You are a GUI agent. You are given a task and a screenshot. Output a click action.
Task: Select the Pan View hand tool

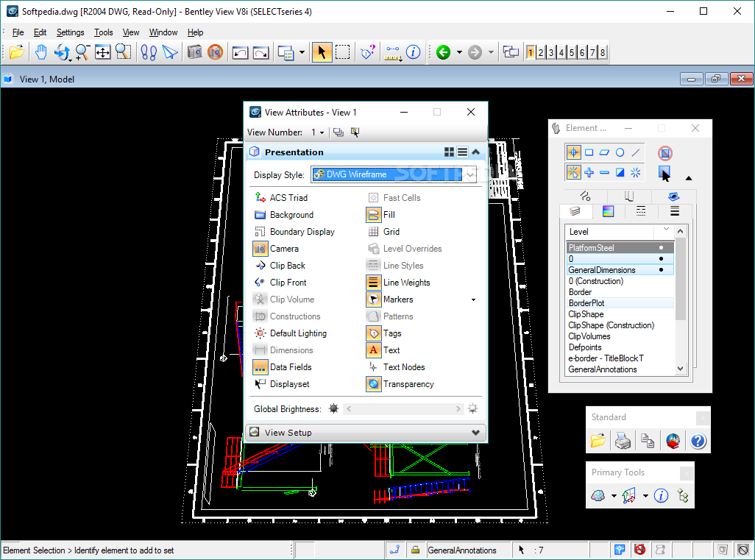[41, 52]
